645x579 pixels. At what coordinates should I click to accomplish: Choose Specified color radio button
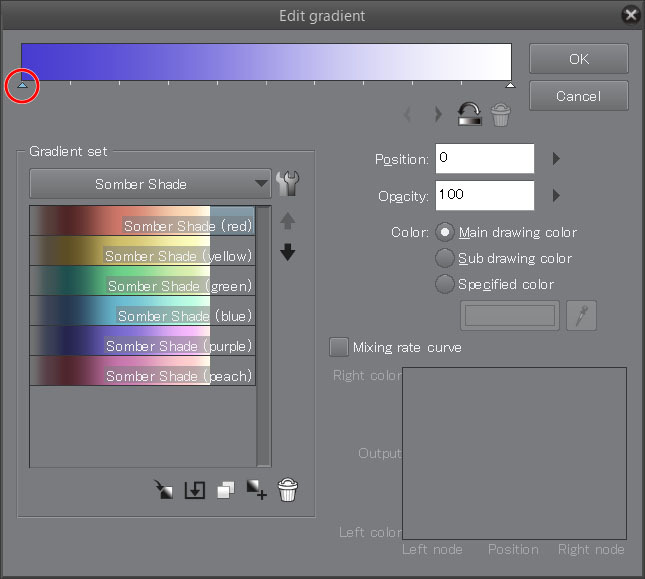coord(445,284)
